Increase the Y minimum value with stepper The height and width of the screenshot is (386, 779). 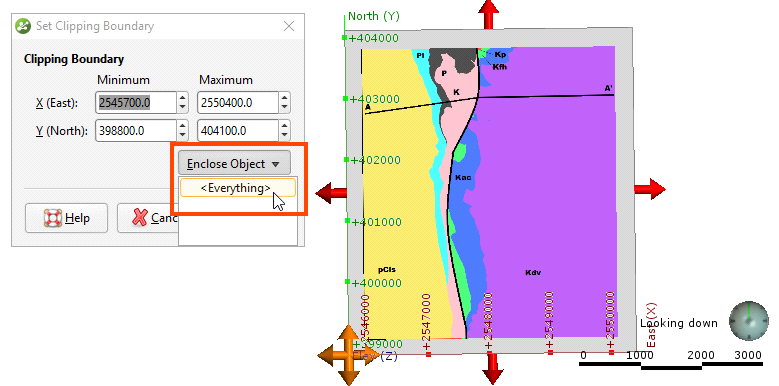[182, 126]
